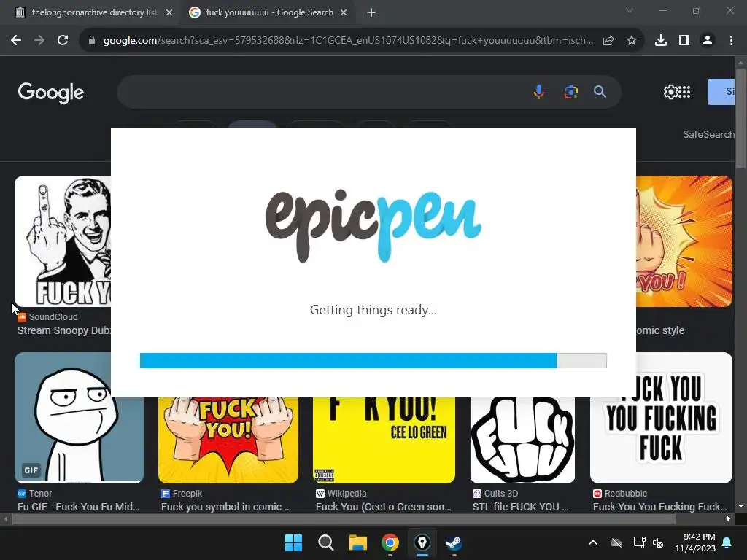Open File Explorer from taskbar
Viewport: 747px width, 560px height.
pos(357,542)
